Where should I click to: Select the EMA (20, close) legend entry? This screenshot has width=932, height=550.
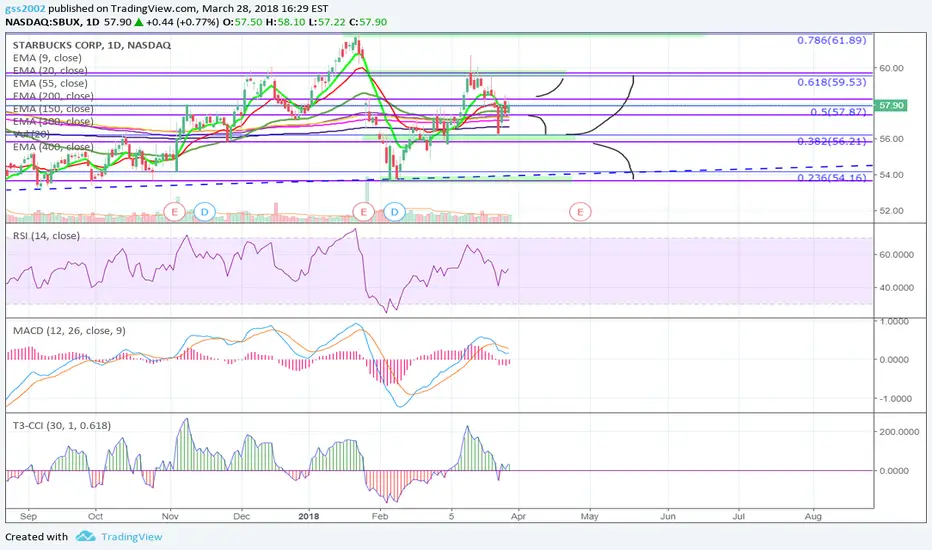[50, 71]
